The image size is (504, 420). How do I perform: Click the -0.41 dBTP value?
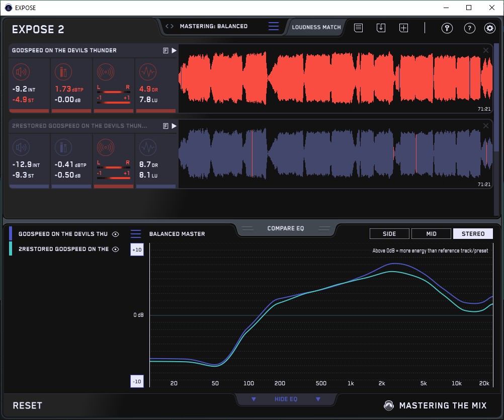click(70, 164)
